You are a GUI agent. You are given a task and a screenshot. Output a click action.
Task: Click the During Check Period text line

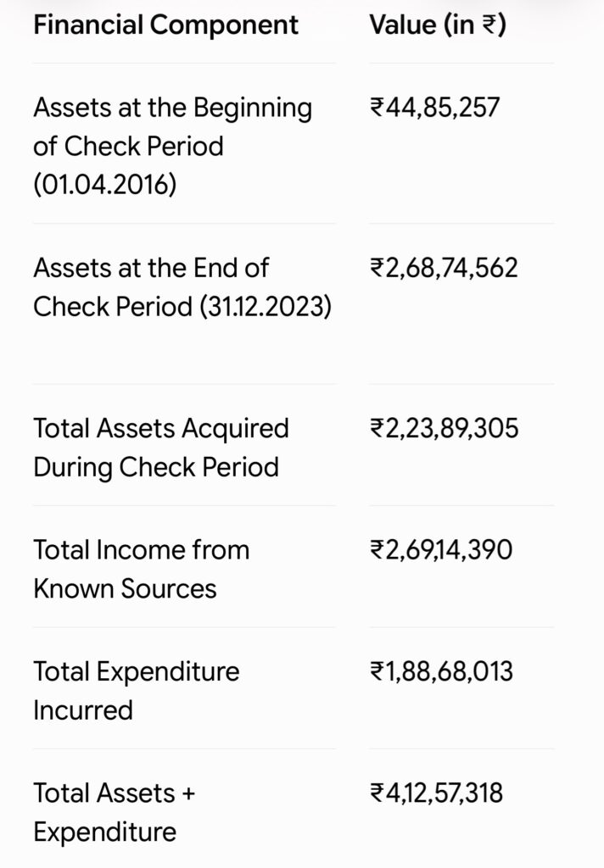tap(156, 467)
